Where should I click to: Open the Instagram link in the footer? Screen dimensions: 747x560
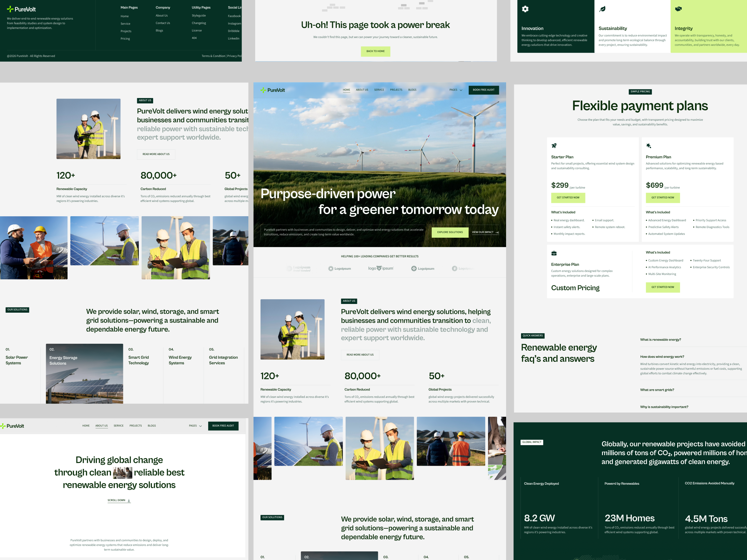click(234, 23)
